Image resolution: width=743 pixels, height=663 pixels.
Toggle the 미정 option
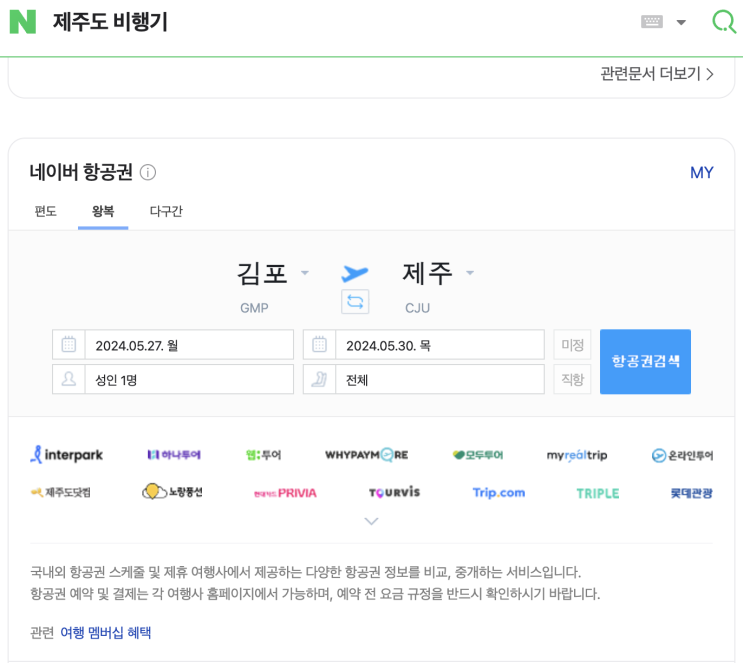[x=572, y=345]
